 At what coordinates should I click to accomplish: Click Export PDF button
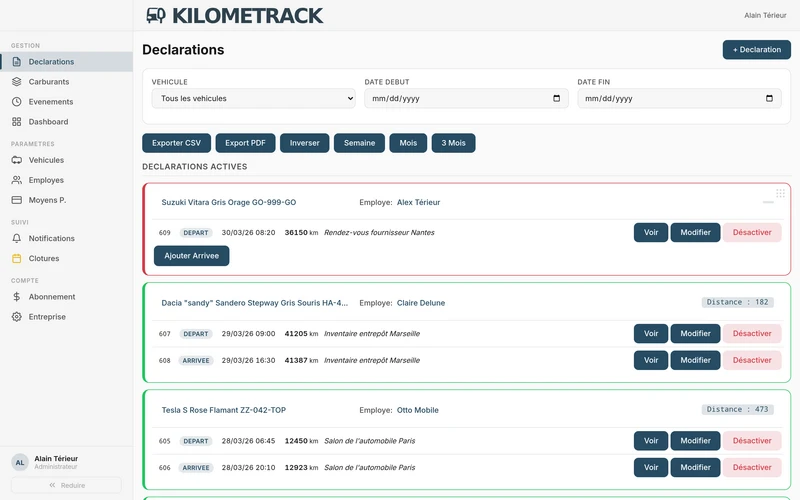click(245, 143)
